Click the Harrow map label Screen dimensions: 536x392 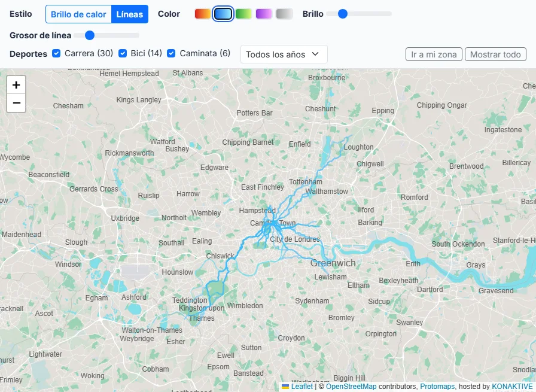pyautogui.click(x=188, y=193)
